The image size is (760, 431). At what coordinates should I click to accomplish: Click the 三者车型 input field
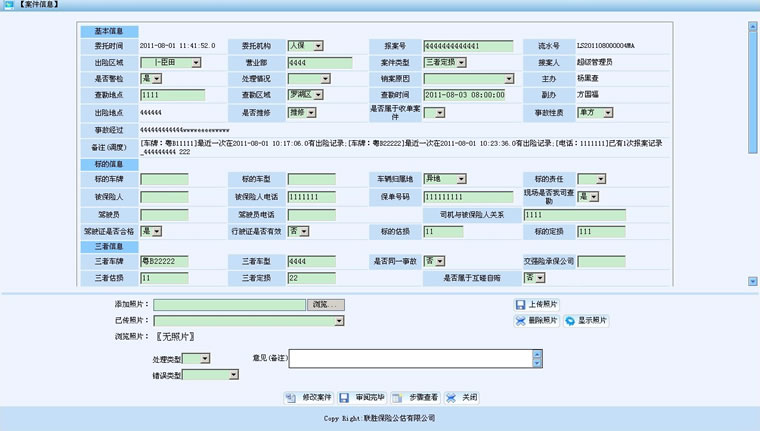coord(312,261)
